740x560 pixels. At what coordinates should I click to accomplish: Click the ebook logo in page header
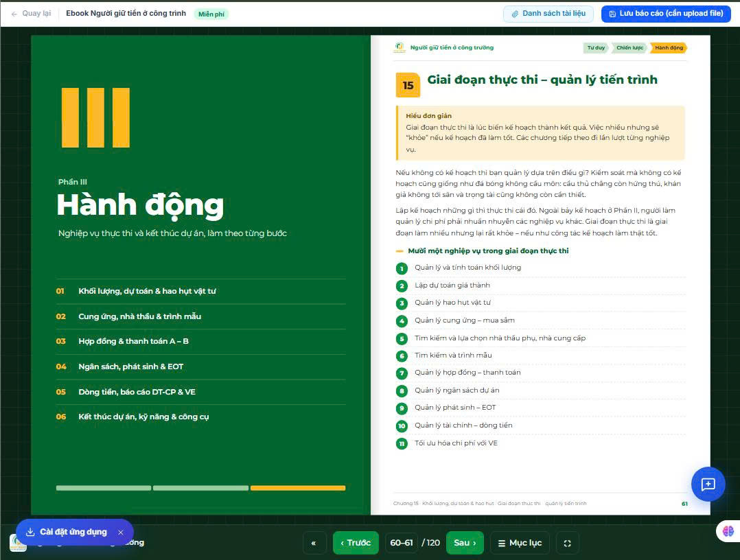click(x=400, y=47)
